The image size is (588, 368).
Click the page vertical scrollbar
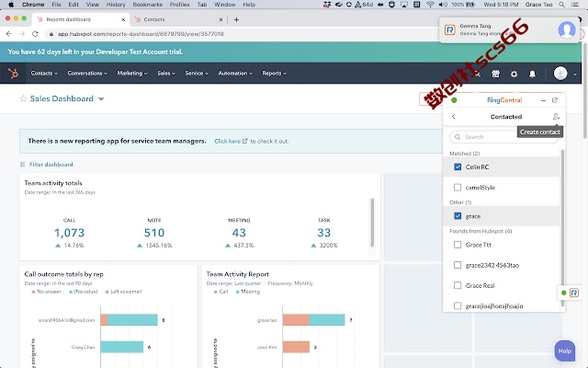(585, 90)
